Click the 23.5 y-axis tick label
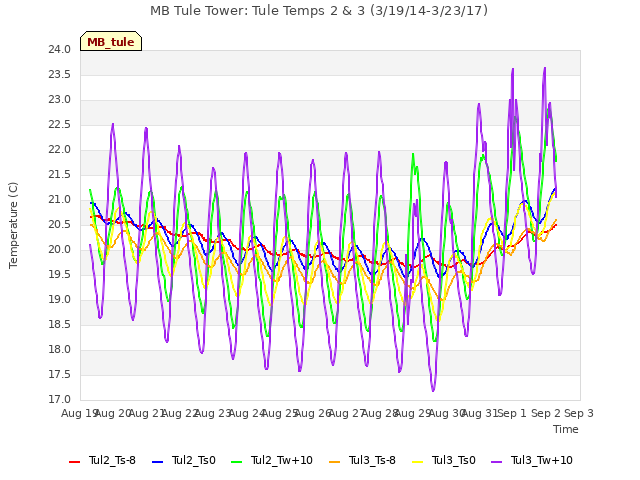Screen dimensions: 640x480 pos(60,74)
